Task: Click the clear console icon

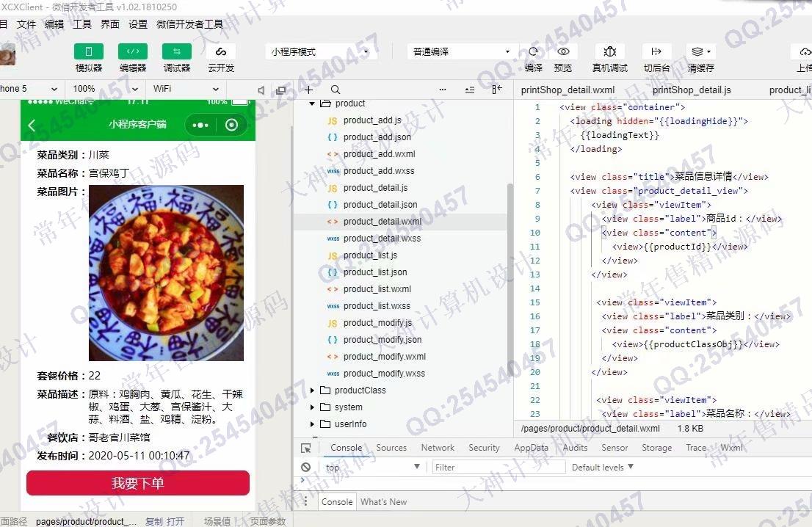Action: tap(306, 468)
